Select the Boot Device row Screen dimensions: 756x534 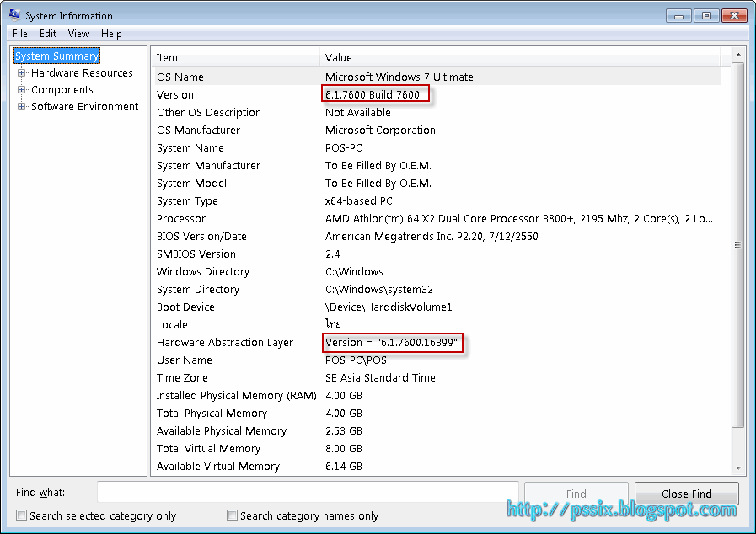[437, 307]
